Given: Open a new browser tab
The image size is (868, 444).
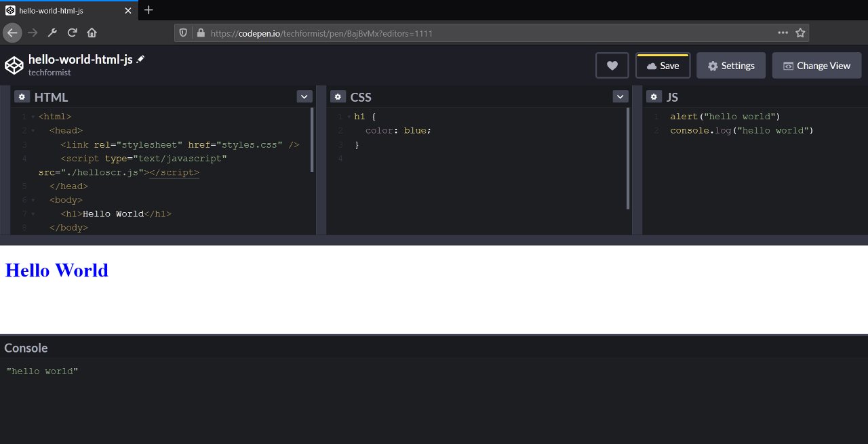Looking at the screenshot, I should tap(149, 10).
